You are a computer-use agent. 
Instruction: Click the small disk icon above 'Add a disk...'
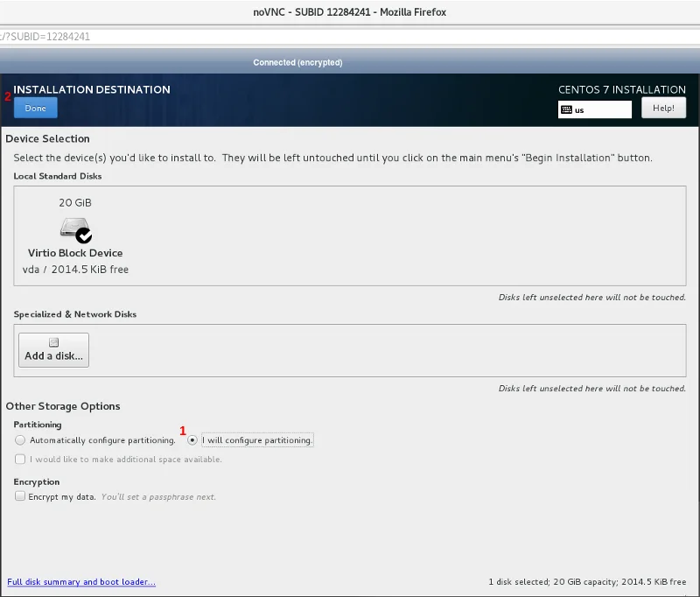tap(53, 342)
